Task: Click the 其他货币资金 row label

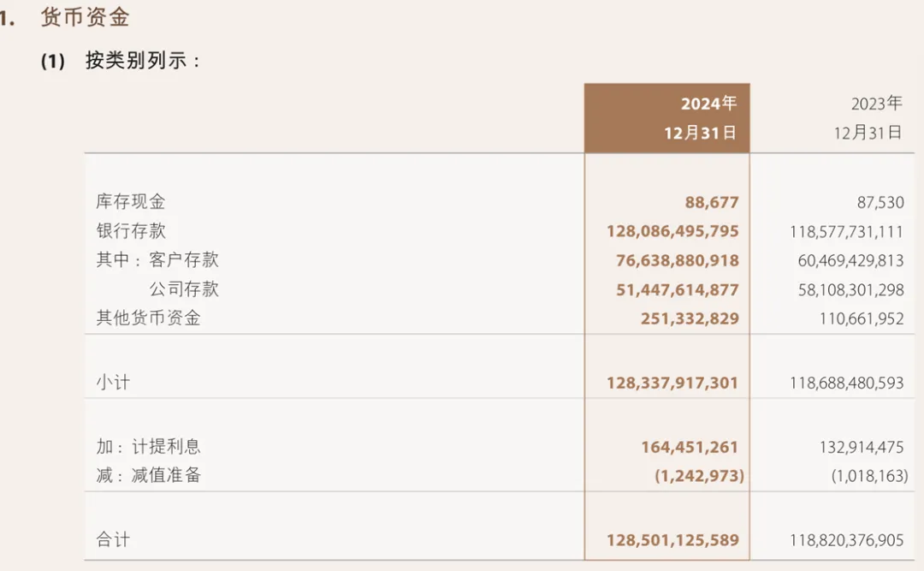Action: point(148,318)
